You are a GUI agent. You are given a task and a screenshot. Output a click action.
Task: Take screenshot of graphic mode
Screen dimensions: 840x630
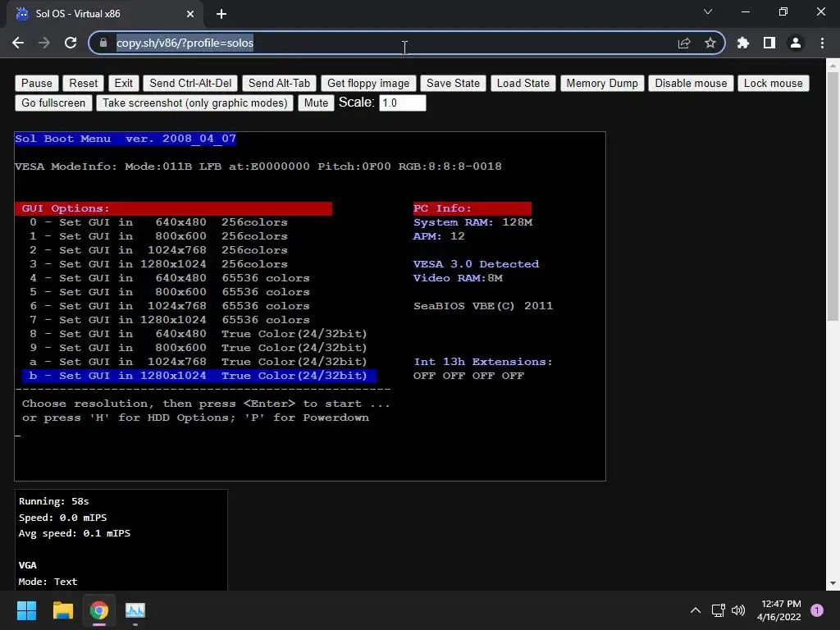[195, 103]
